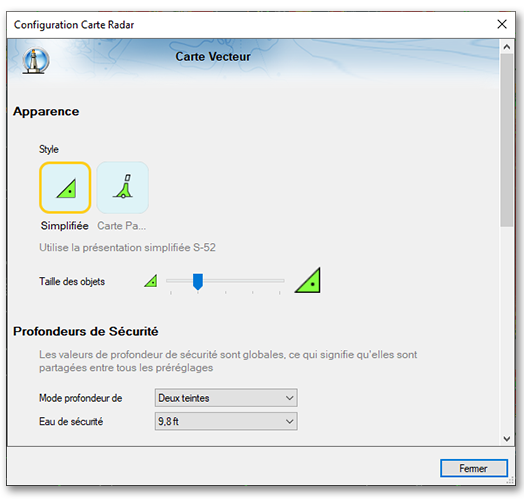
Task: Close the Configuration Carte Radar dialog
Action: click(x=502, y=24)
